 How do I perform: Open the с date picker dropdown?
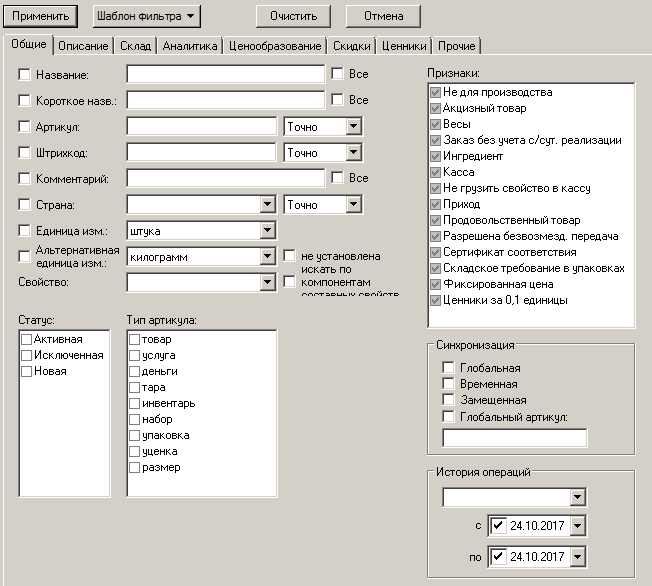click(x=578, y=526)
